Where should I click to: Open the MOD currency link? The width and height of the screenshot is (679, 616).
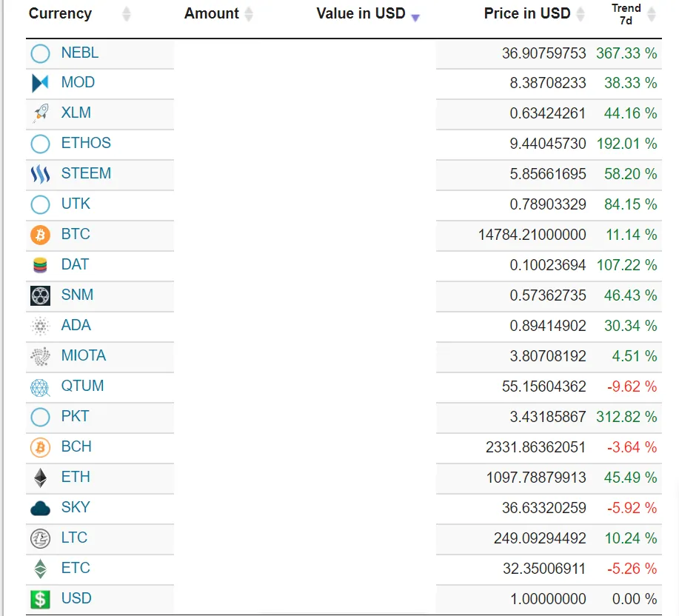pos(78,82)
